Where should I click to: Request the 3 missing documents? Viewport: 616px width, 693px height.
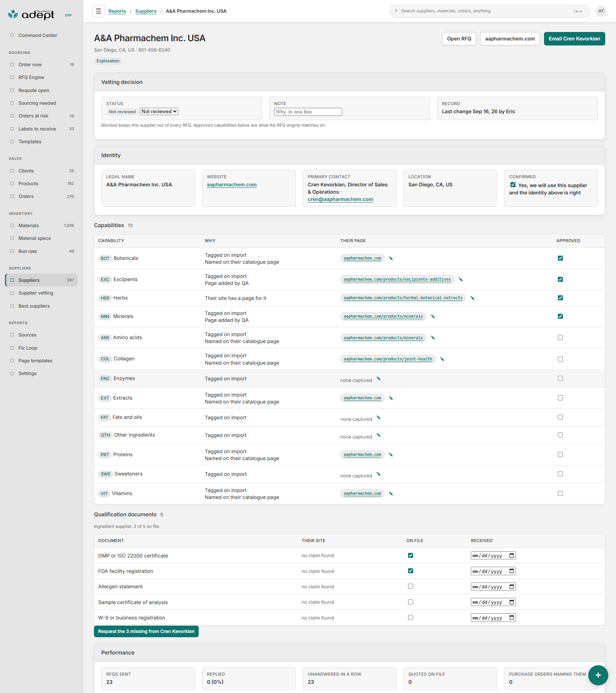click(x=146, y=631)
